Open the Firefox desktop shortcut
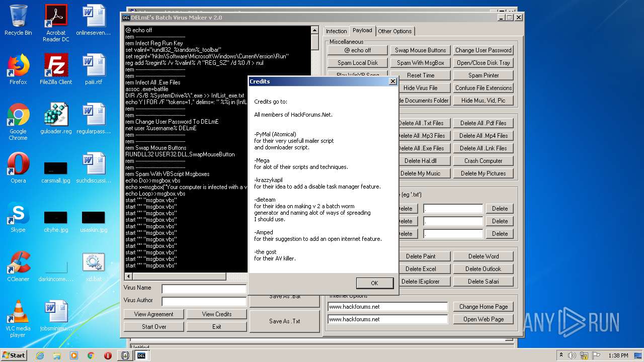Screen dimensions: 644x362 click(x=18, y=69)
